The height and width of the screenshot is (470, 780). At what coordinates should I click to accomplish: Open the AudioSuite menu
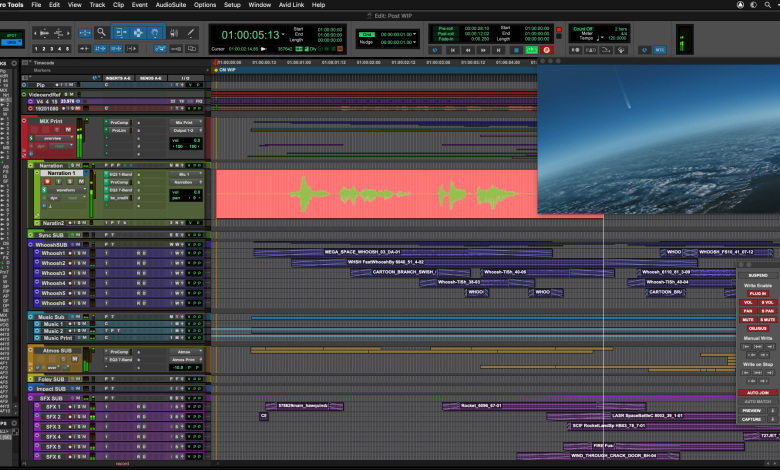pyautogui.click(x=172, y=5)
